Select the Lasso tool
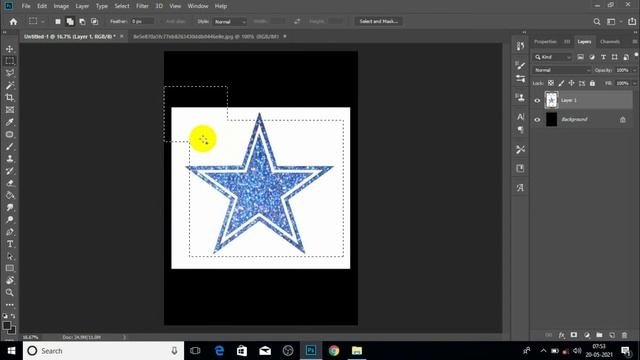The width and height of the screenshot is (640, 360). [10, 73]
